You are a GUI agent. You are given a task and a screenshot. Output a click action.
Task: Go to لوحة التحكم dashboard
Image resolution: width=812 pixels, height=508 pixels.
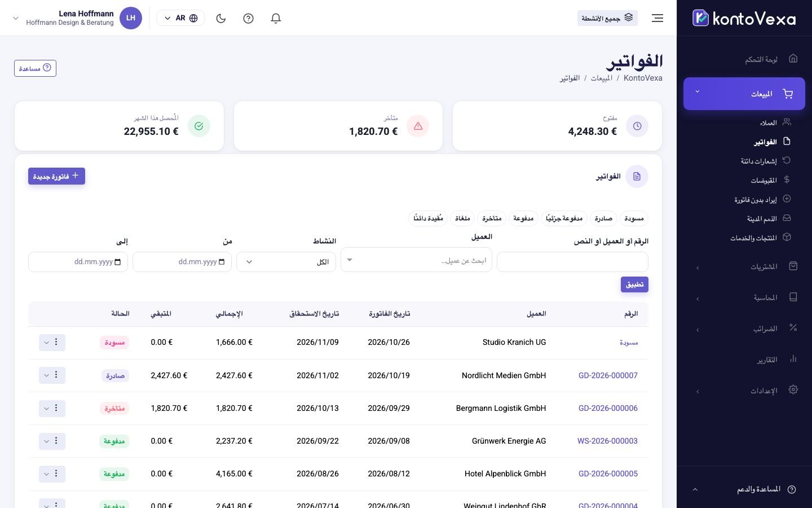[744, 59]
